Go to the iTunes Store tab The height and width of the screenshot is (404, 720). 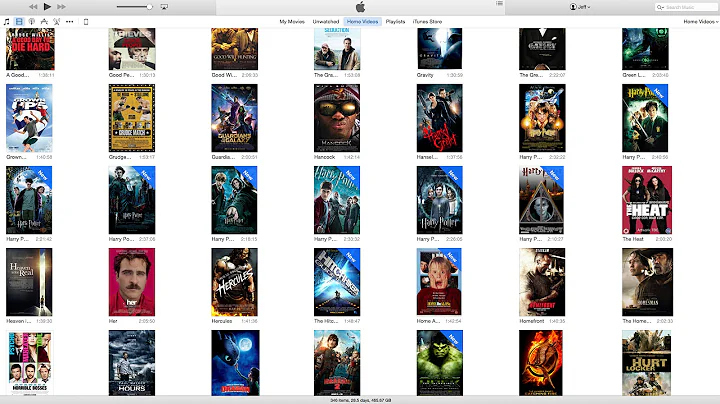[x=427, y=22]
